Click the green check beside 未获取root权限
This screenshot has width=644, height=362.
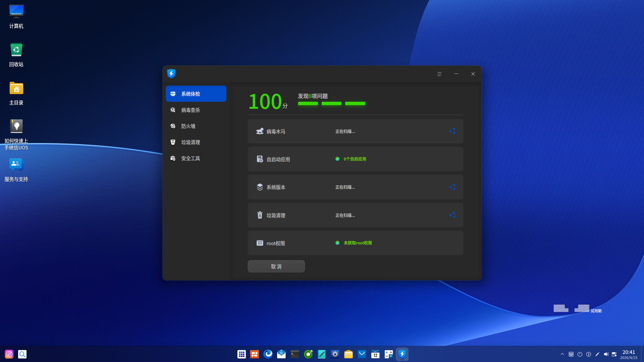337,243
